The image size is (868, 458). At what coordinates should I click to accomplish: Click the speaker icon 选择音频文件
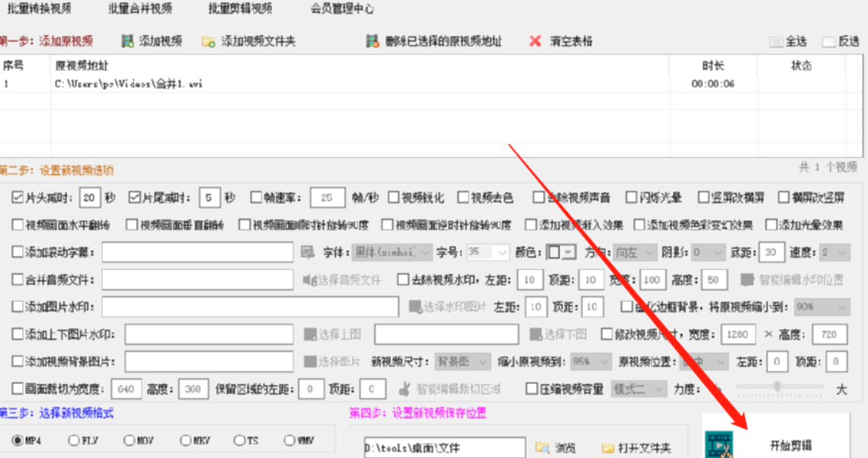pyautogui.click(x=309, y=280)
